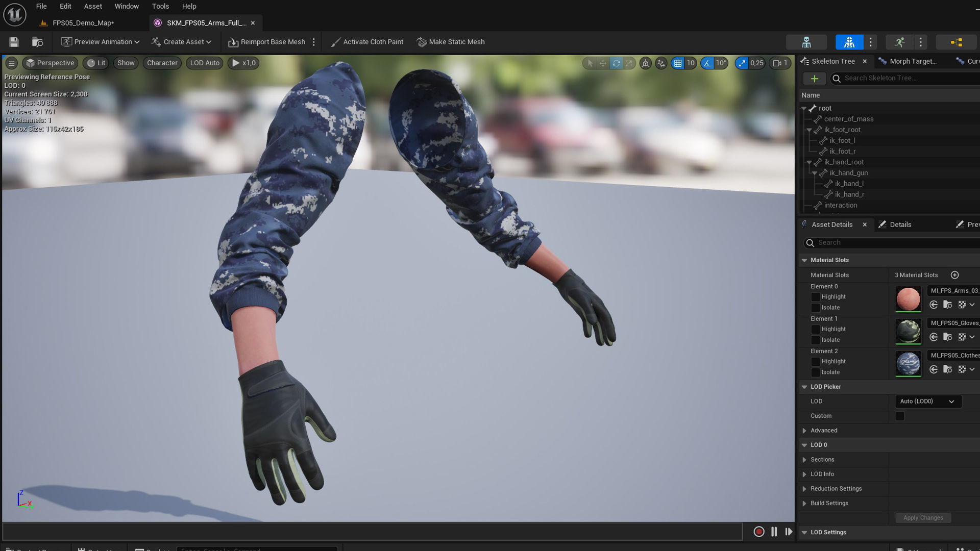This screenshot has height=551, width=980.
Task: Click Reimport Base Mesh button
Action: 267,42
